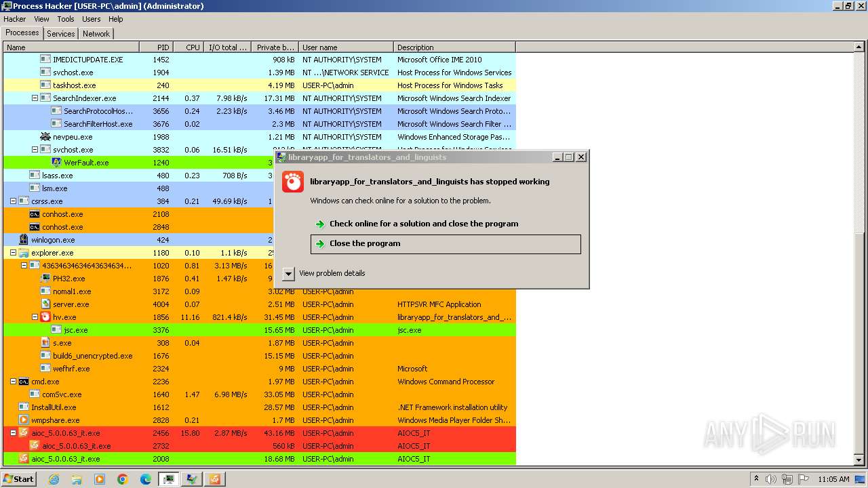Viewport: 868px width, 488px height.
Task: Click the Start button
Action: (x=18, y=479)
